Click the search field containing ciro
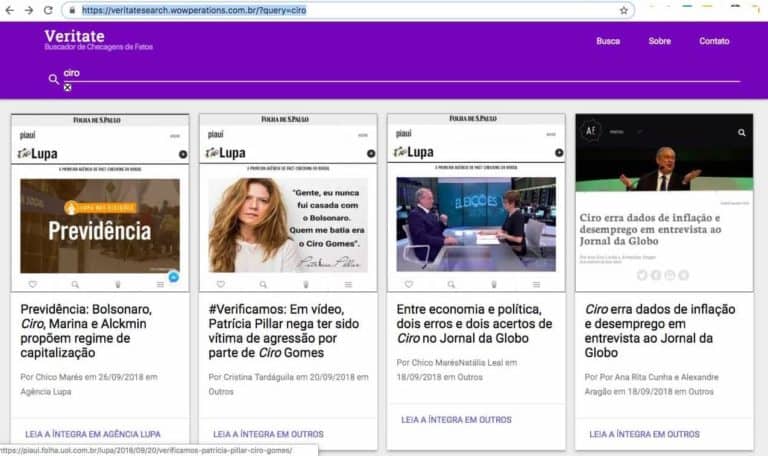This screenshot has width=768, height=456. click(x=402, y=73)
